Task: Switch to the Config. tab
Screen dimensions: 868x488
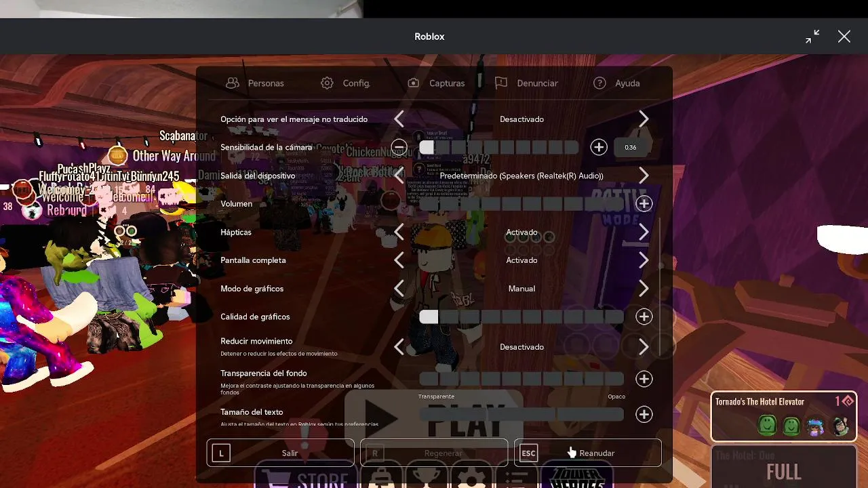Action: (345, 83)
